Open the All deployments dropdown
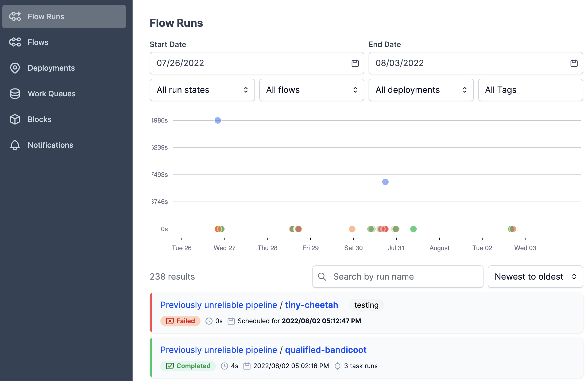This screenshot has width=588, height=381. coord(421,90)
